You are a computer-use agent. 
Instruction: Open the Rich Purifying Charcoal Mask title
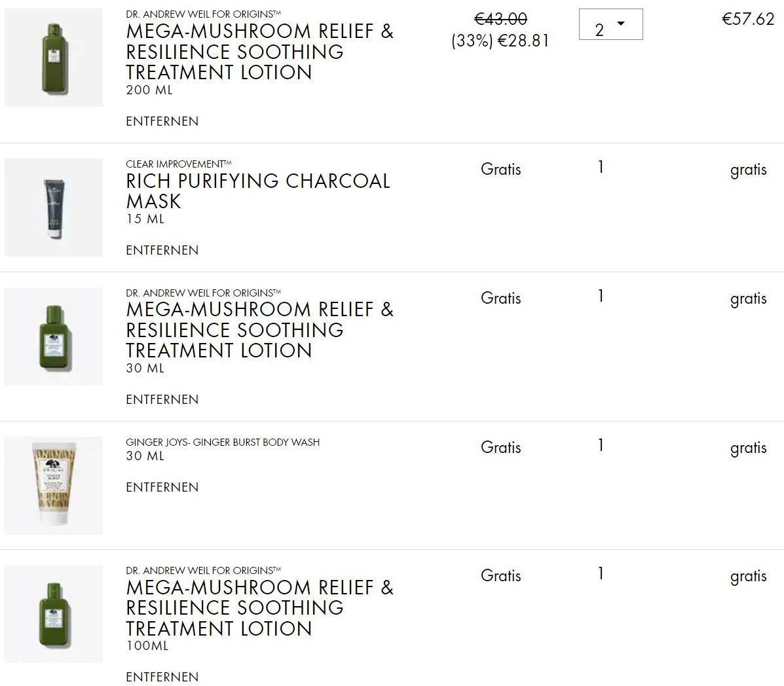tap(258, 191)
